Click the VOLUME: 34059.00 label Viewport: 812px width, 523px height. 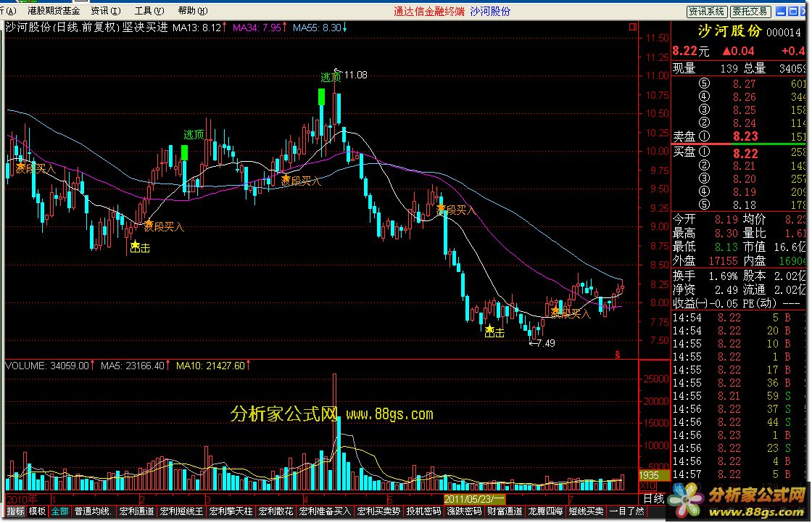(47, 366)
